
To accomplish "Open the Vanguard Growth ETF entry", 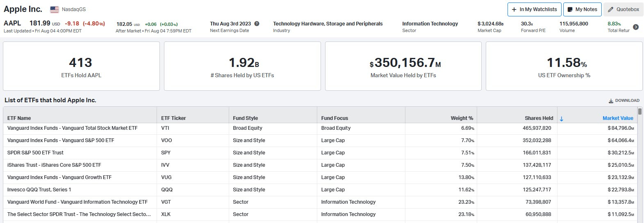I will click(59, 177).
